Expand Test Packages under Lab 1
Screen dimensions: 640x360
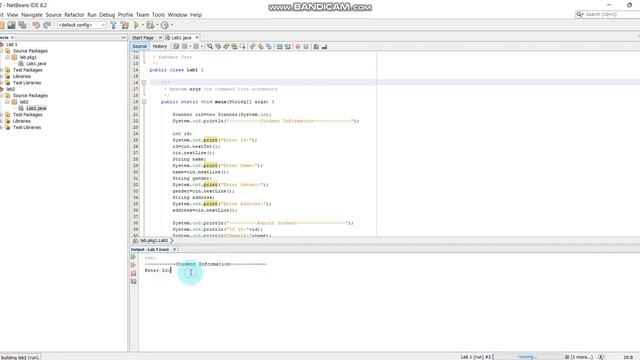coord(1,70)
